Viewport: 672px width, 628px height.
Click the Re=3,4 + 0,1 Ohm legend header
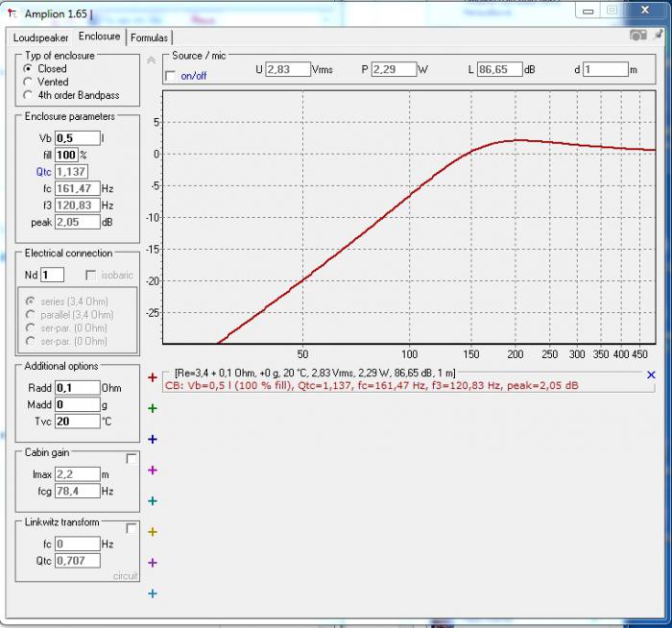click(315, 374)
